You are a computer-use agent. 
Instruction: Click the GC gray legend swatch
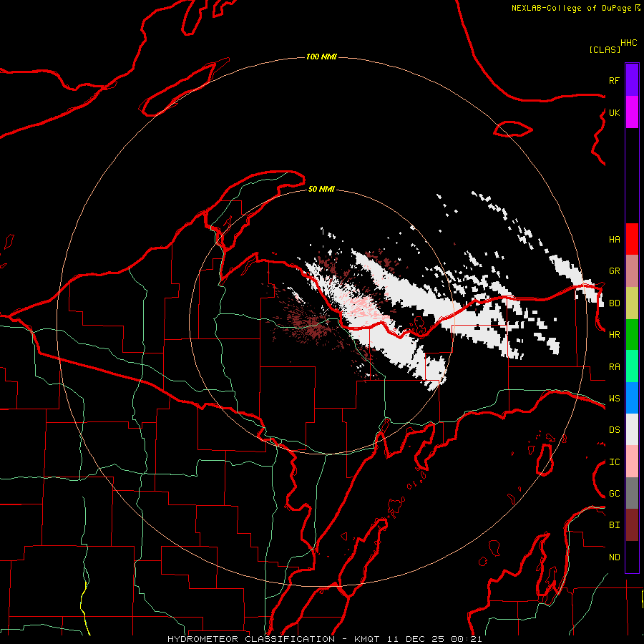[x=632, y=493]
